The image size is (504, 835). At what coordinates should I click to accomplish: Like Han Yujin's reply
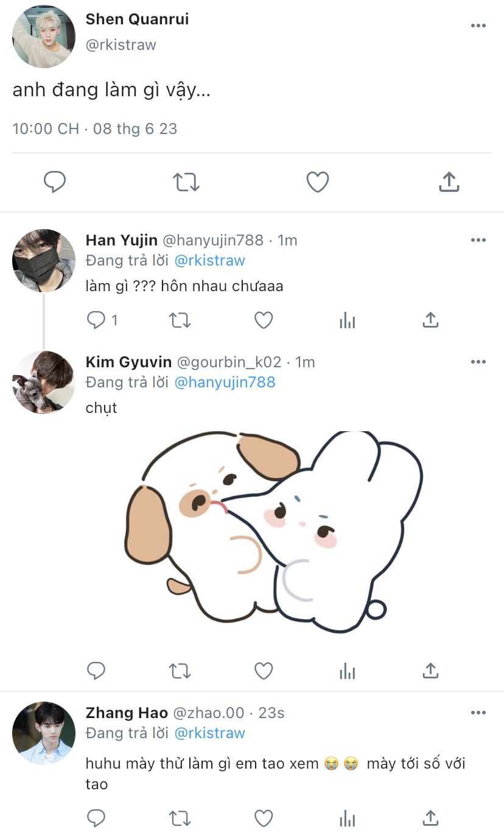[264, 320]
